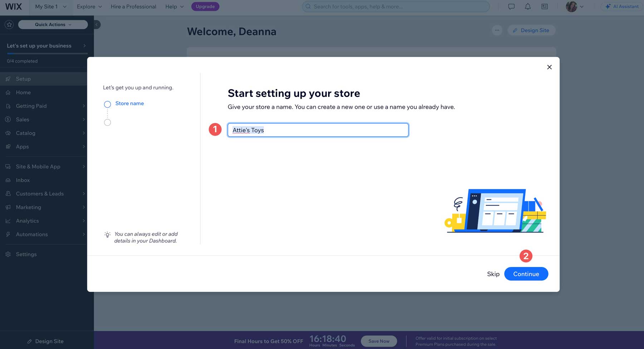Click Skip in the setup dialog
Viewport: 644px width, 349px height.
click(493, 274)
